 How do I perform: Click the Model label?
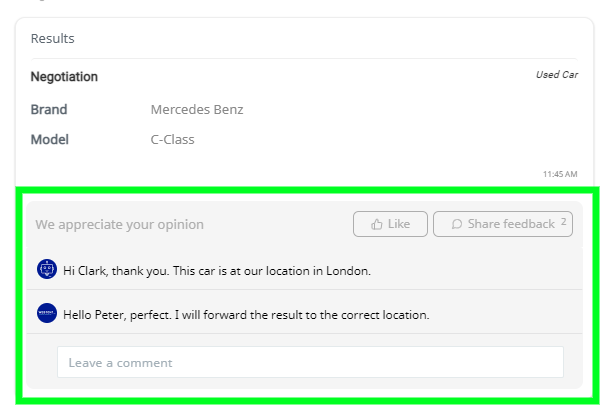coord(50,140)
